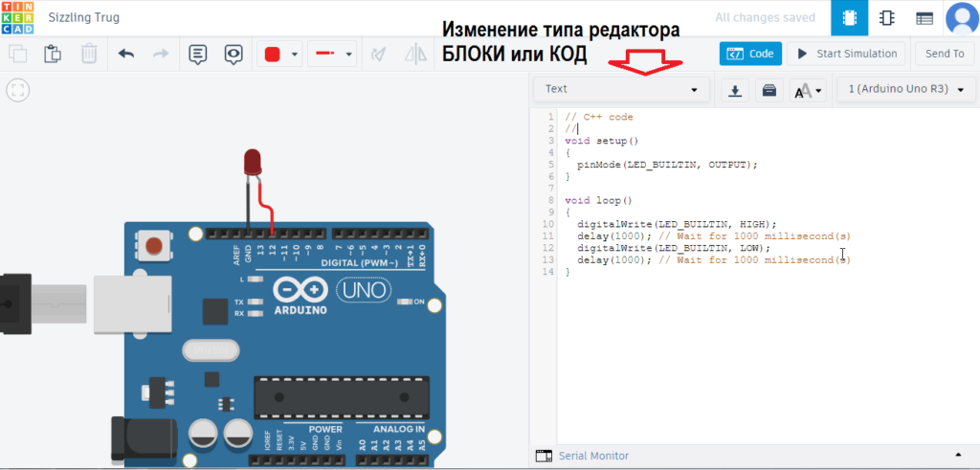
Task: Click the Rotate component icon
Action: coord(377,55)
